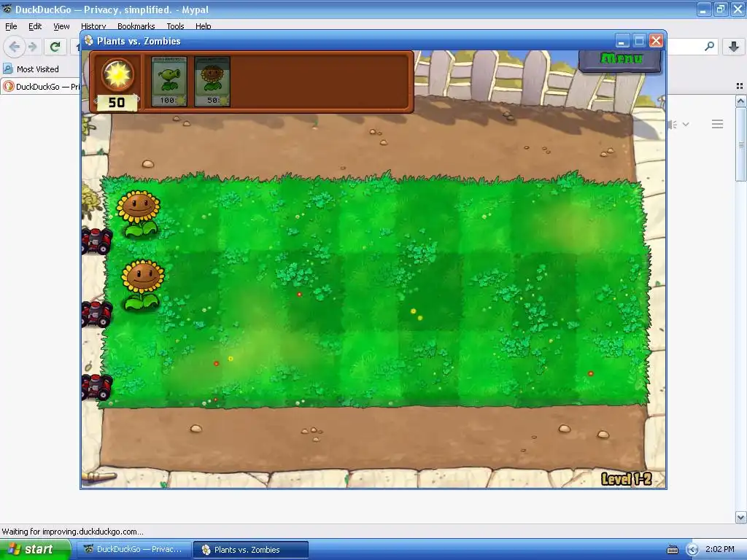Open the File menu in Mypal
Screen dimensions: 747x560
coord(11,26)
